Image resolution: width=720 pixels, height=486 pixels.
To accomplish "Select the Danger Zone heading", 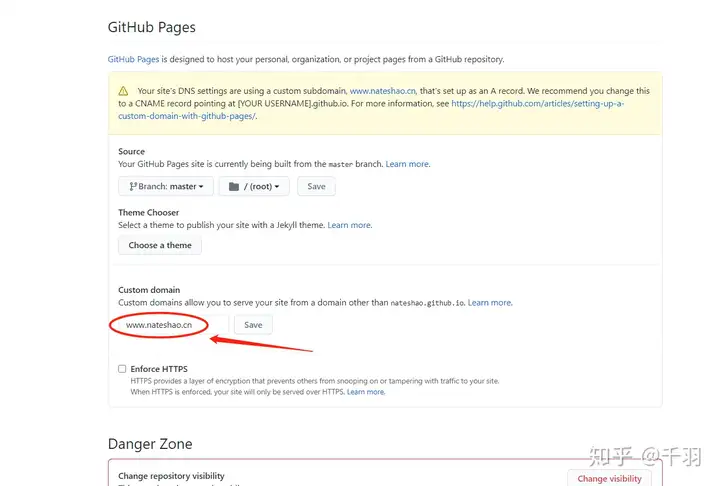I will (x=150, y=444).
